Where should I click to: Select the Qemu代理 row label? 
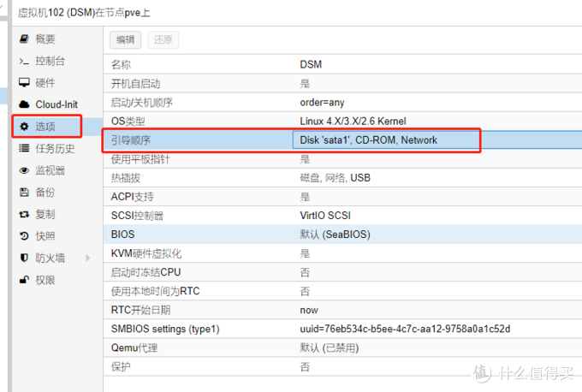click(x=134, y=347)
